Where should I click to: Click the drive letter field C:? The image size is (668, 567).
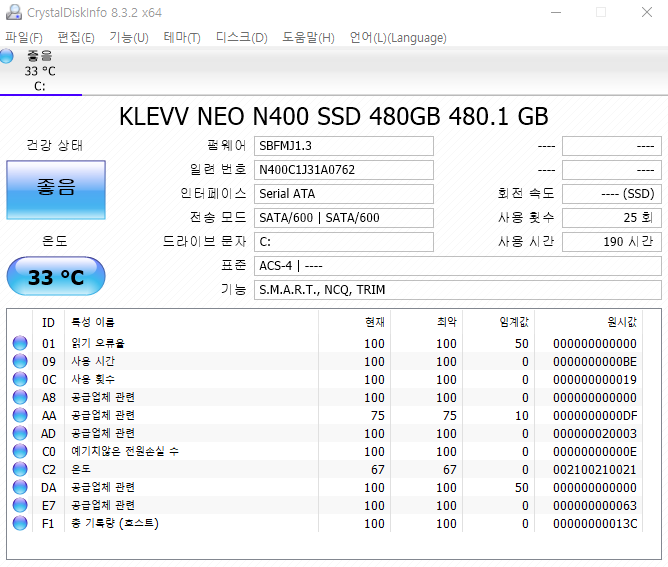click(x=344, y=242)
